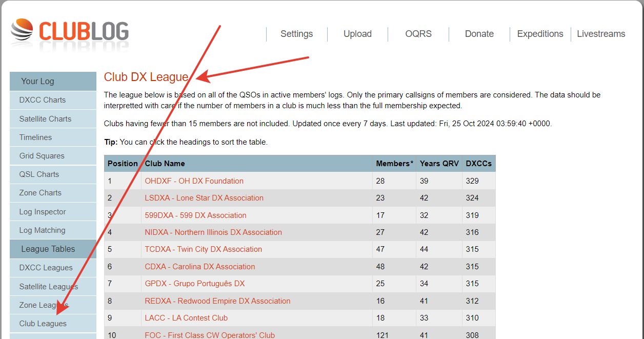Go to OQRS in top navigation
This screenshot has width=644, height=339.
(418, 34)
